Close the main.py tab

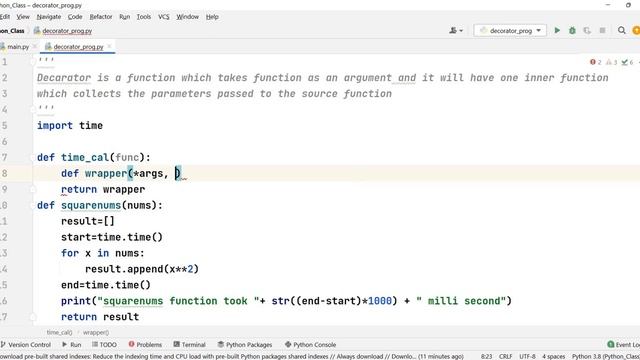tap(35, 47)
